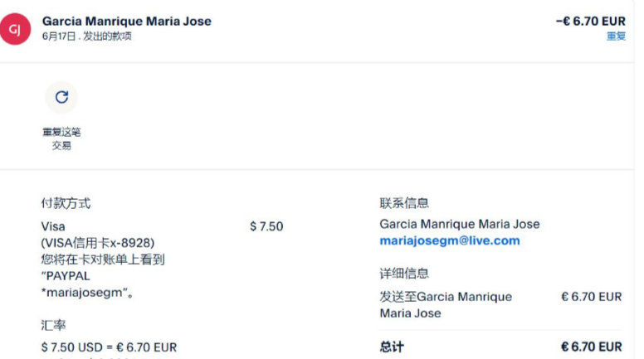Click the 总计 total row amount
Viewport: 644px width, 359px height.
591,347
